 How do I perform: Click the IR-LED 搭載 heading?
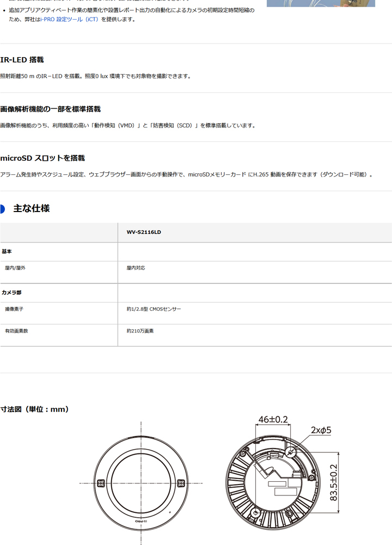coord(22,60)
